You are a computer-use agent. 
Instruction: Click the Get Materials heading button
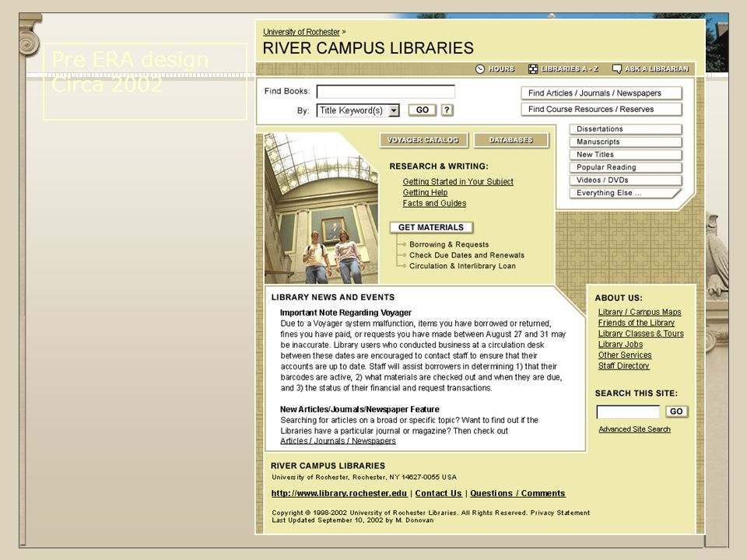(x=431, y=228)
